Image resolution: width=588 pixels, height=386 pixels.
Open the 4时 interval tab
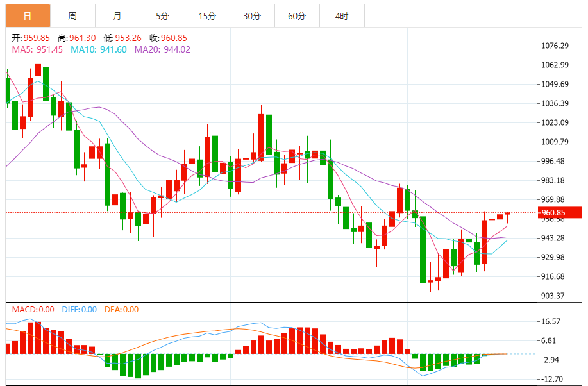point(342,16)
